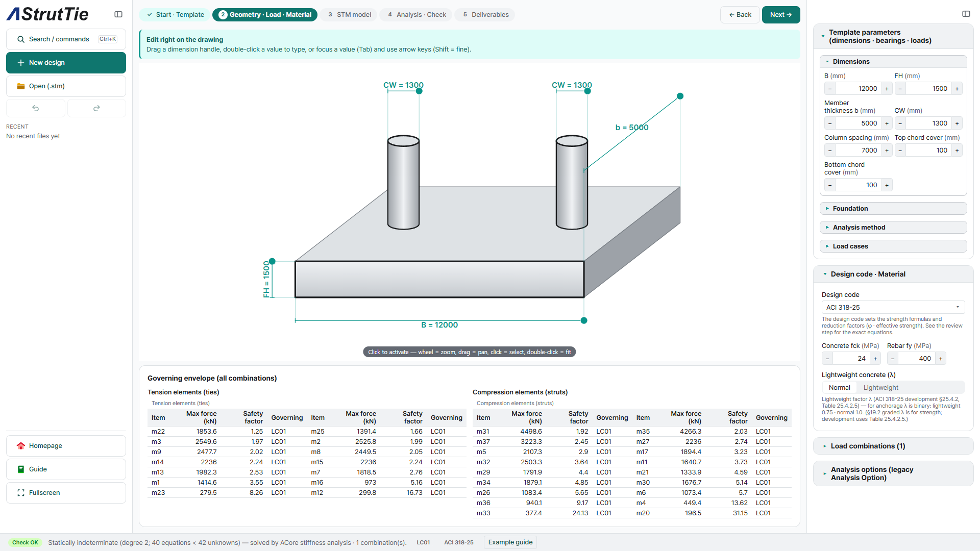The height and width of the screenshot is (551, 980).
Task: Open the Example guide button
Action: pyautogui.click(x=510, y=542)
